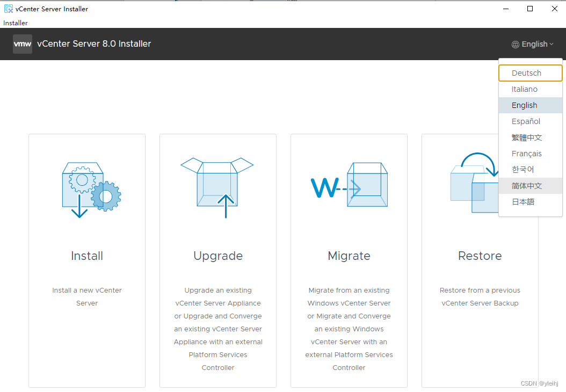Select 简体中文 language option

(530, 186)
